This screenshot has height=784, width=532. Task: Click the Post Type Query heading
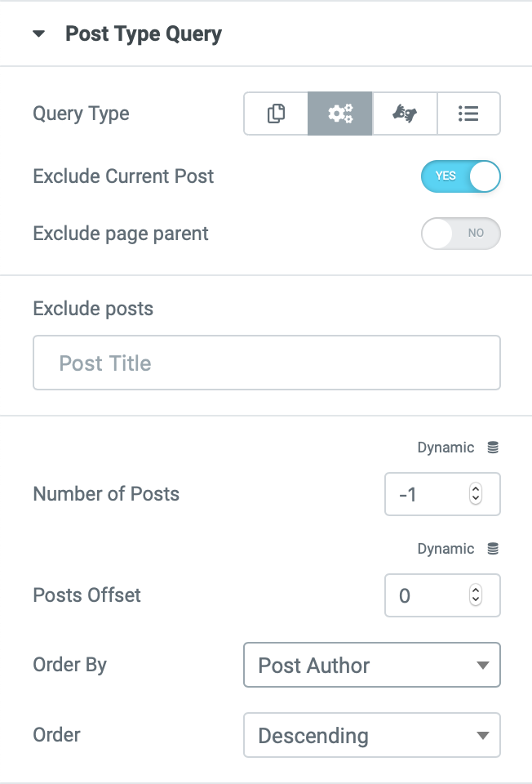point(144,34)
